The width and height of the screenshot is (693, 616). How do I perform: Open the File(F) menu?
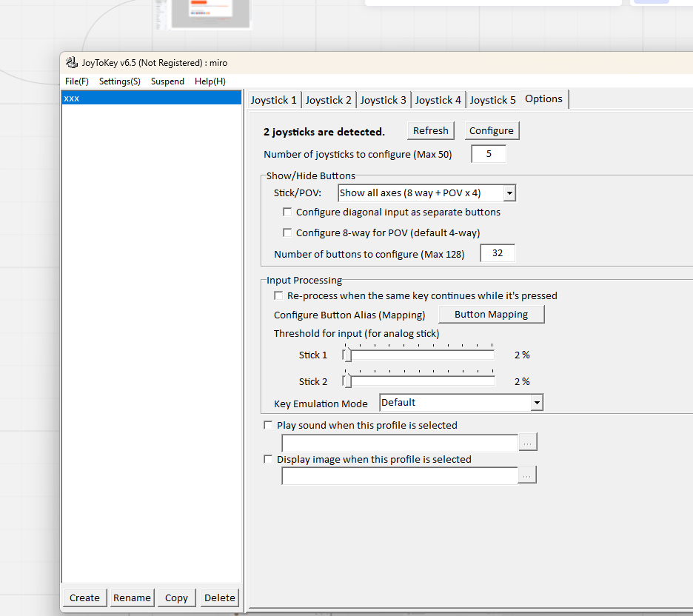click(77, 81)
